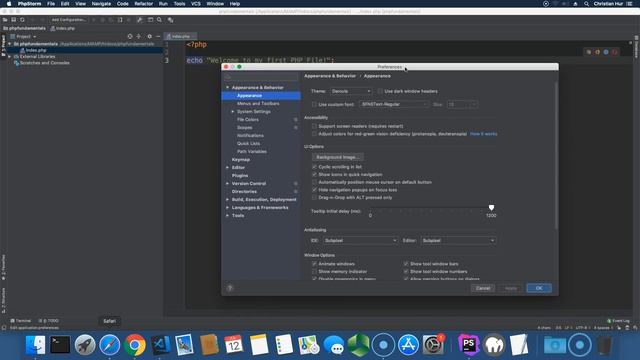Expand the Version Control settings node
640x360 pixels.
pyautogui.click(x=227, y=184)
